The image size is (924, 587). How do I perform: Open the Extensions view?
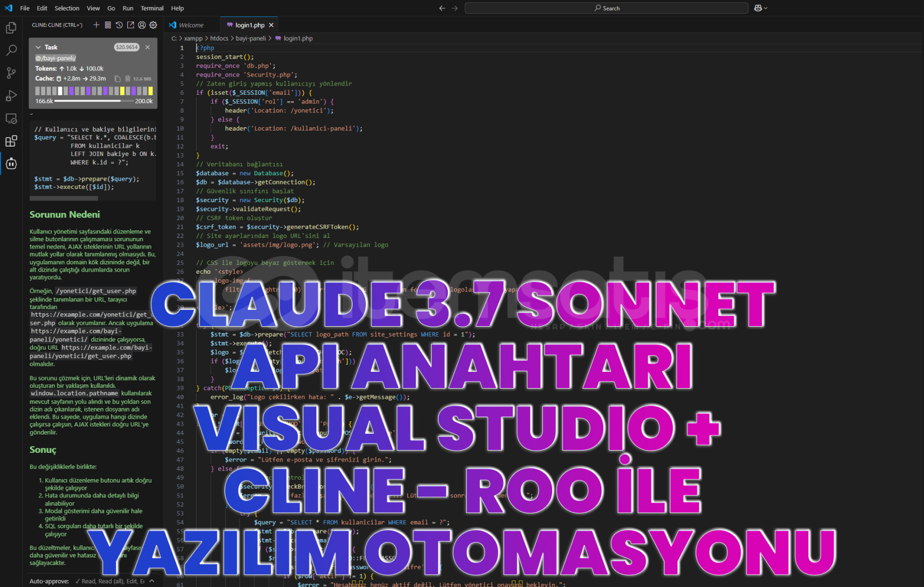11,141
